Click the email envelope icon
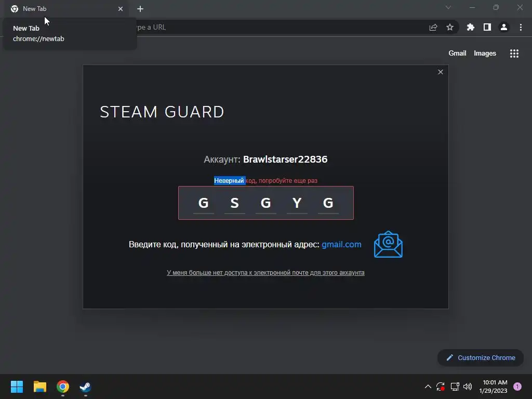Image resolution: width=532 pixels, height=399 pixels. (388, 244)
